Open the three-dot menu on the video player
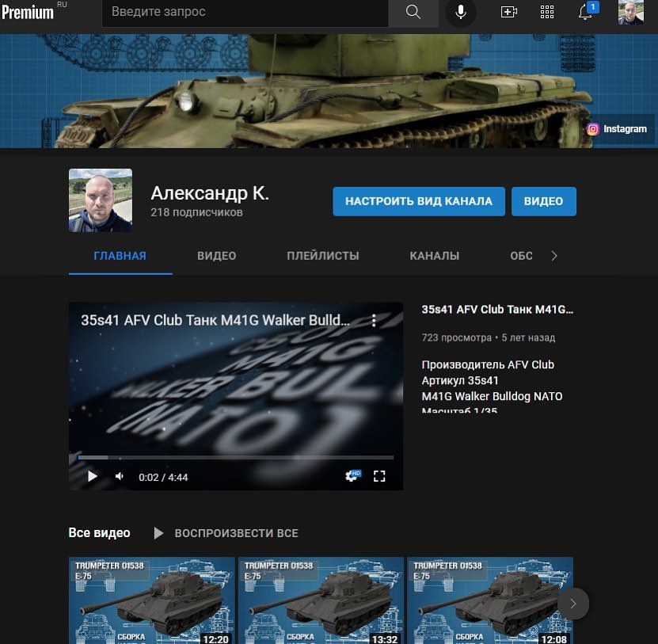Image resolution: width=658 pixels, height=644 pixels. [x=374, y=320]
